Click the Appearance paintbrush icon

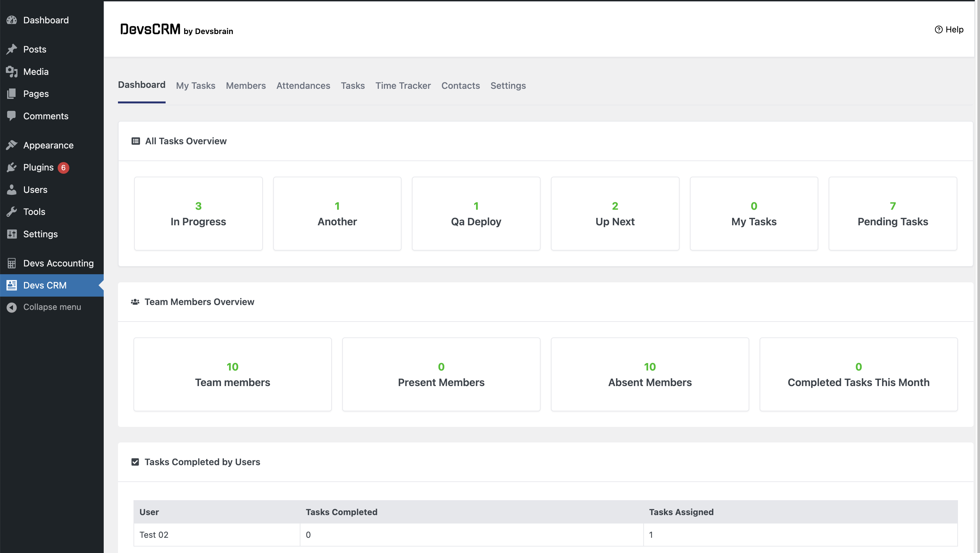pos(12,145)
